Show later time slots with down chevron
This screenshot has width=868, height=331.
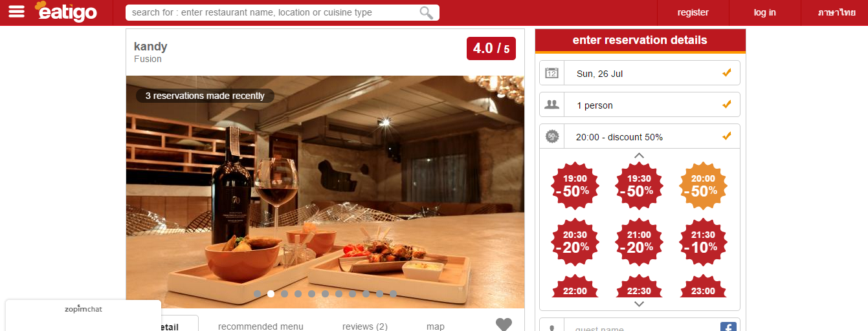pyautogui.click(x=639, y=304)
